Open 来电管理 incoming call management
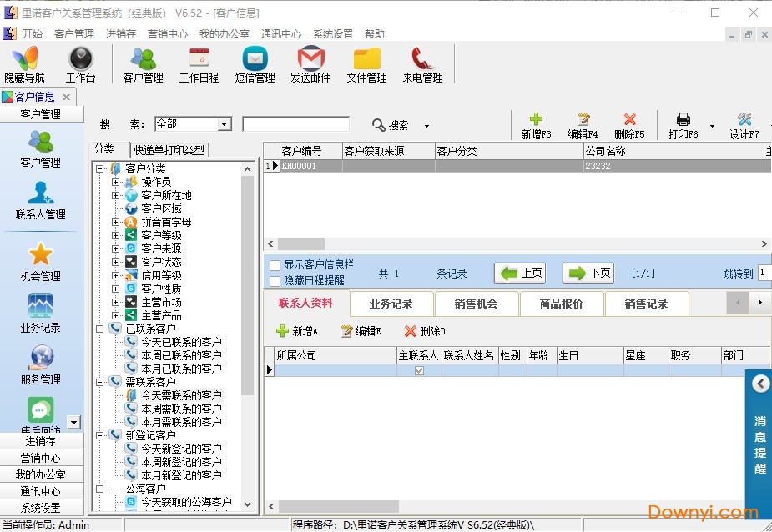Screen dimensions: 772x532 point(421,64)
